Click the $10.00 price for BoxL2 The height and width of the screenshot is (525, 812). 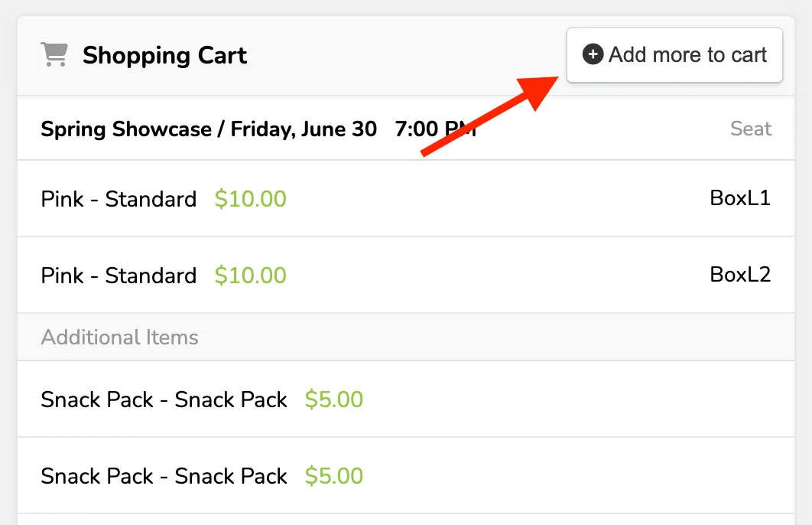coord(251,276)
